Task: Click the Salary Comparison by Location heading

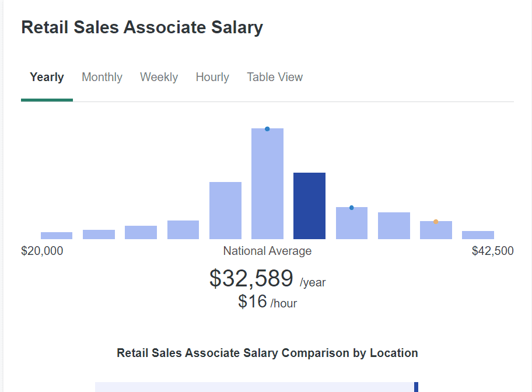Action: coord(267,353)
